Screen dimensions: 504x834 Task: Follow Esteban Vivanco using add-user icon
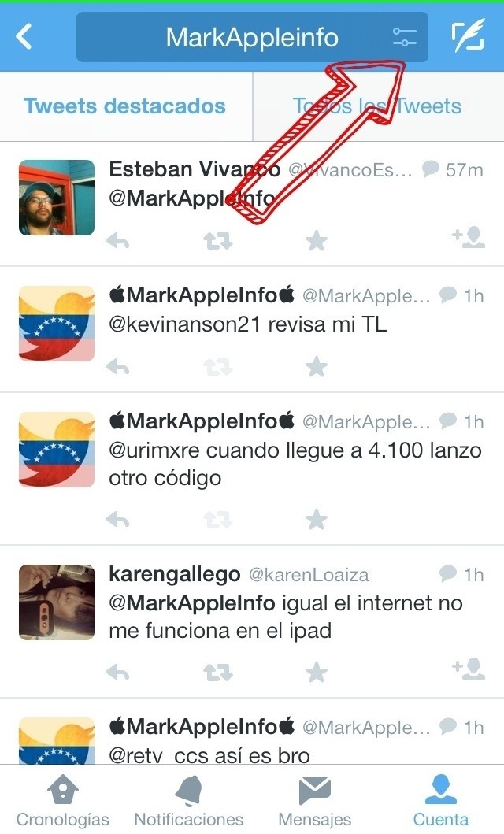pyautogui.click(x=469, y=238)
